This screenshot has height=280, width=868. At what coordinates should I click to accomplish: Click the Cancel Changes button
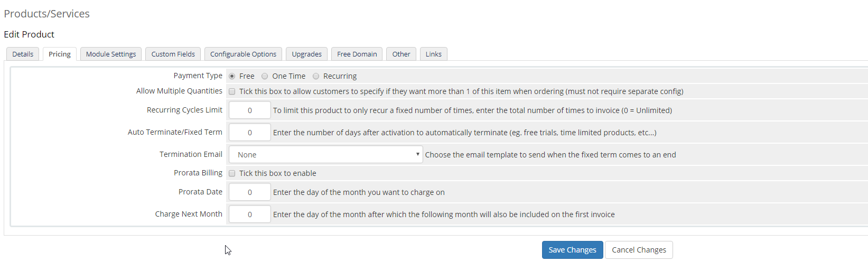639,250
